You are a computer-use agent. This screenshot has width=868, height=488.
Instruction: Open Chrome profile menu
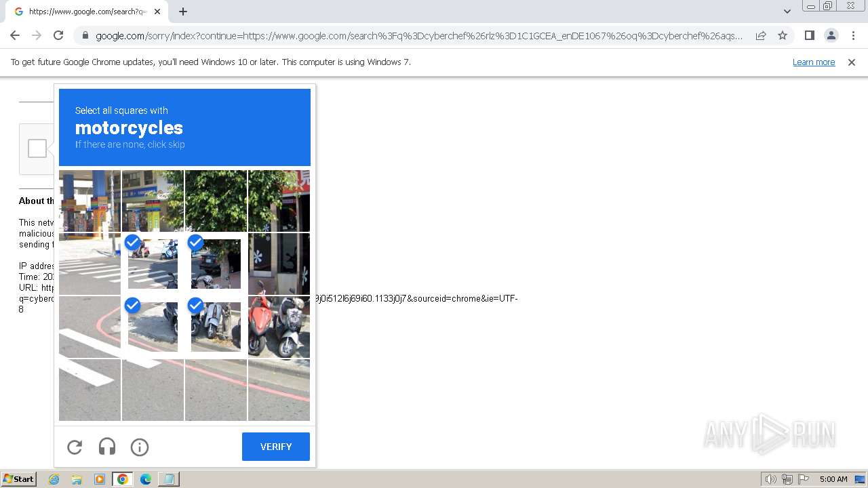[x=831, y=35]
